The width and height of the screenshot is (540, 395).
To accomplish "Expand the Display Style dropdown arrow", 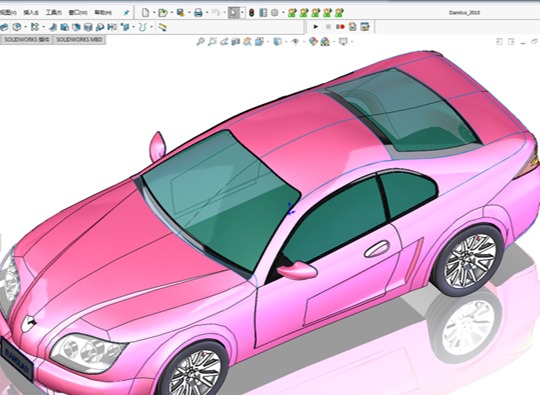I will 286,42.
